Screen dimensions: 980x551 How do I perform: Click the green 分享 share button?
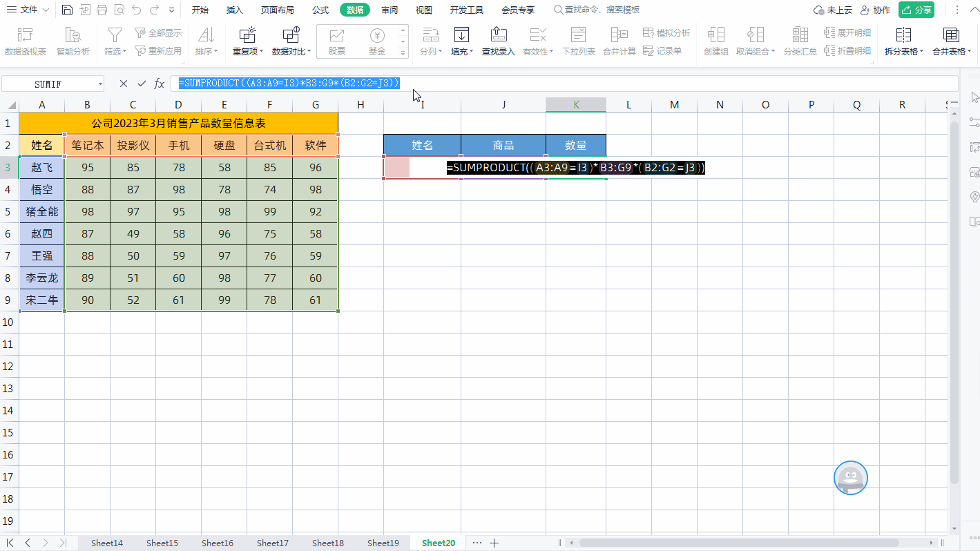click(x=916, y=10)
